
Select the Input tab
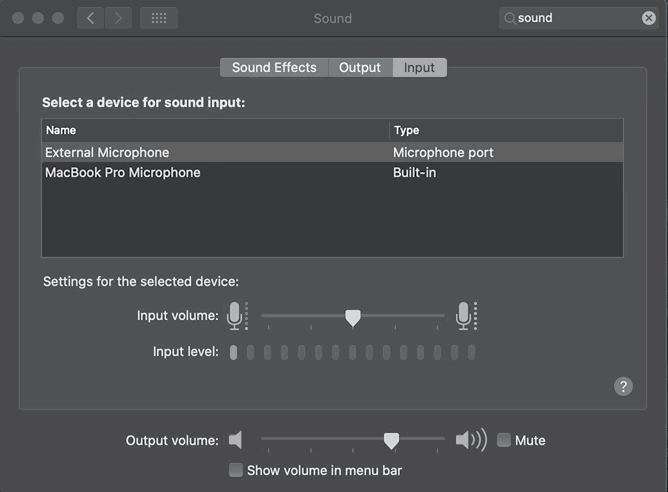tap(419, 67)
